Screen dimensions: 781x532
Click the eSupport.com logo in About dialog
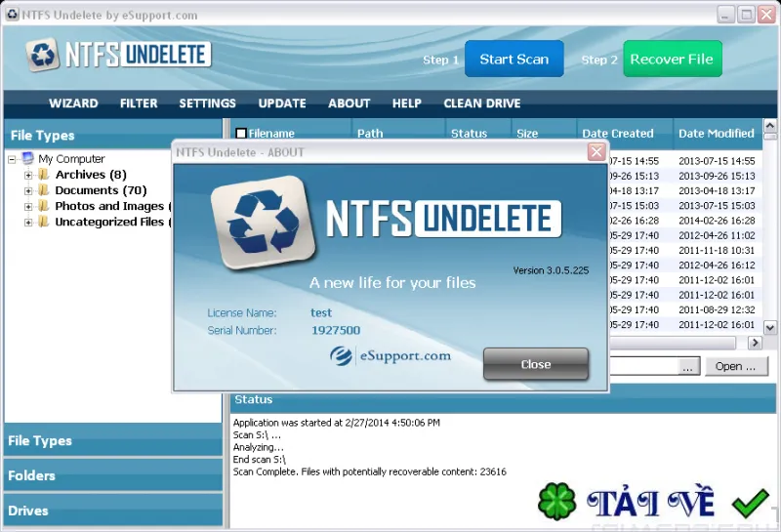click(390, 356)
